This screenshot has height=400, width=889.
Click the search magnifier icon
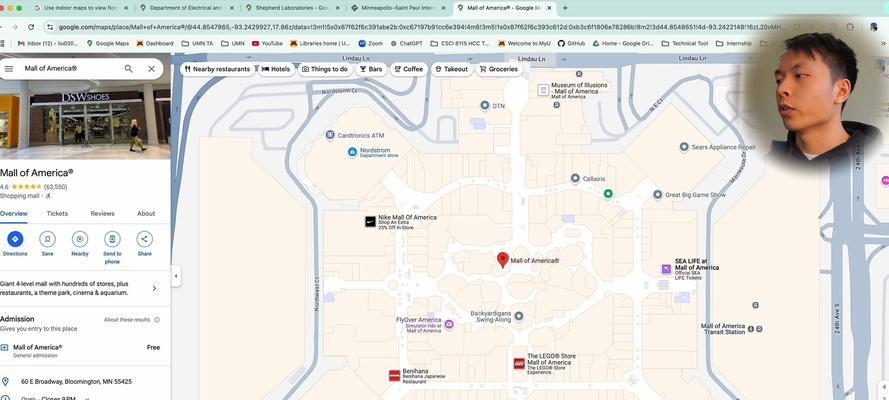[129, 69]
